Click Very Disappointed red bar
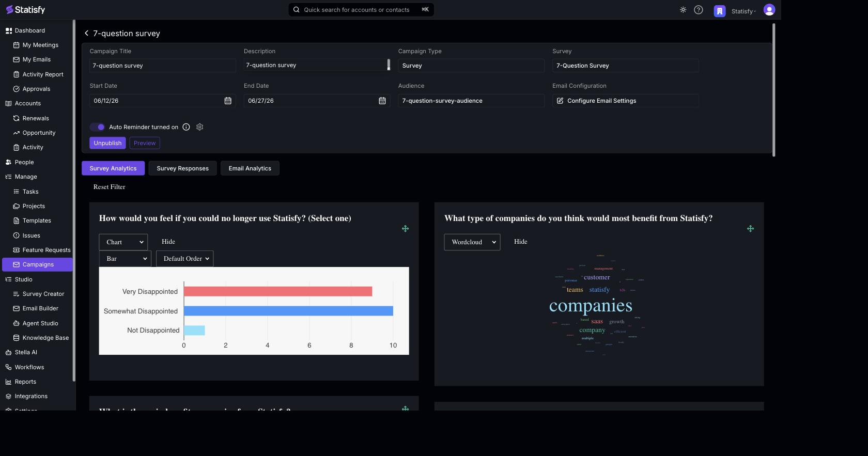 [278, 291]
